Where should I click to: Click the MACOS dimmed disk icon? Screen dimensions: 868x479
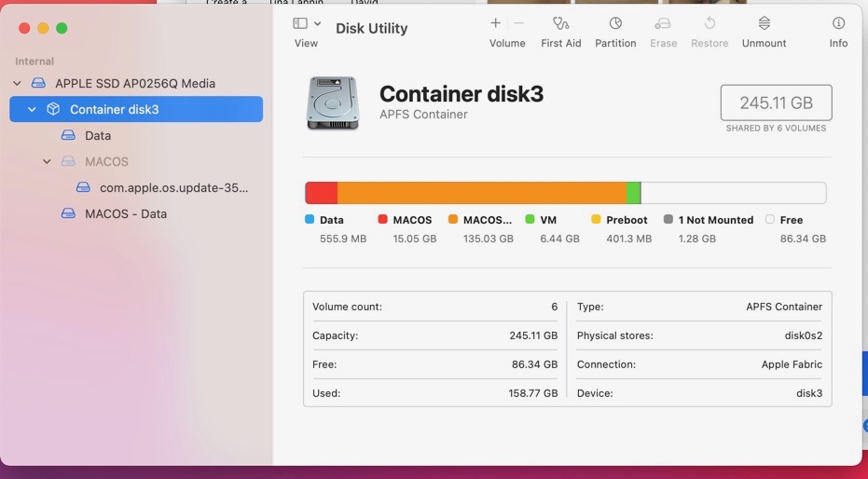point(68,161)
